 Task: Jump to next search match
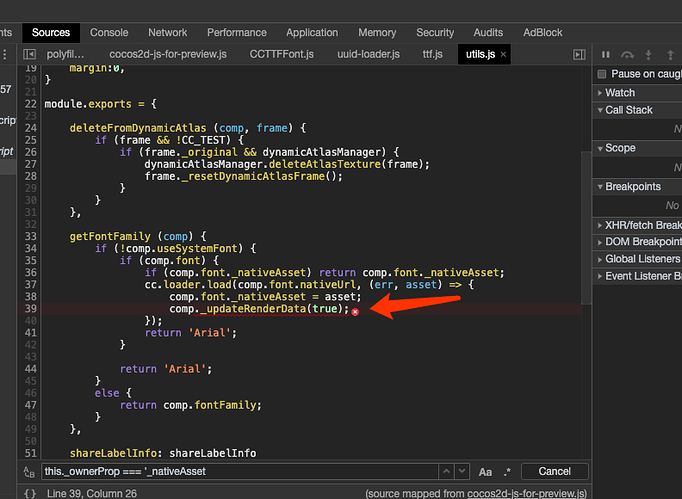tap(462, 471)
